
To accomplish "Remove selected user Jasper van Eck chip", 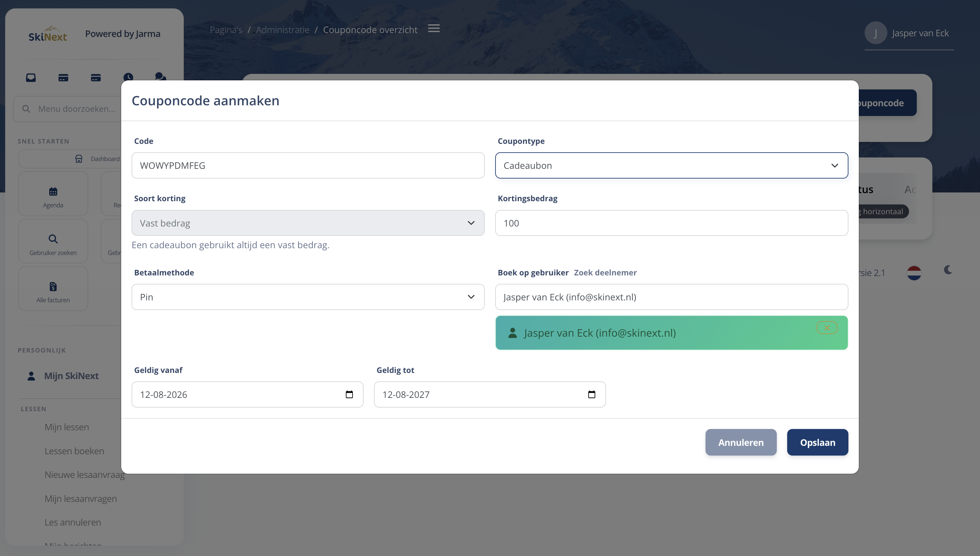I will pyautogui.click(x=827, y=328).
